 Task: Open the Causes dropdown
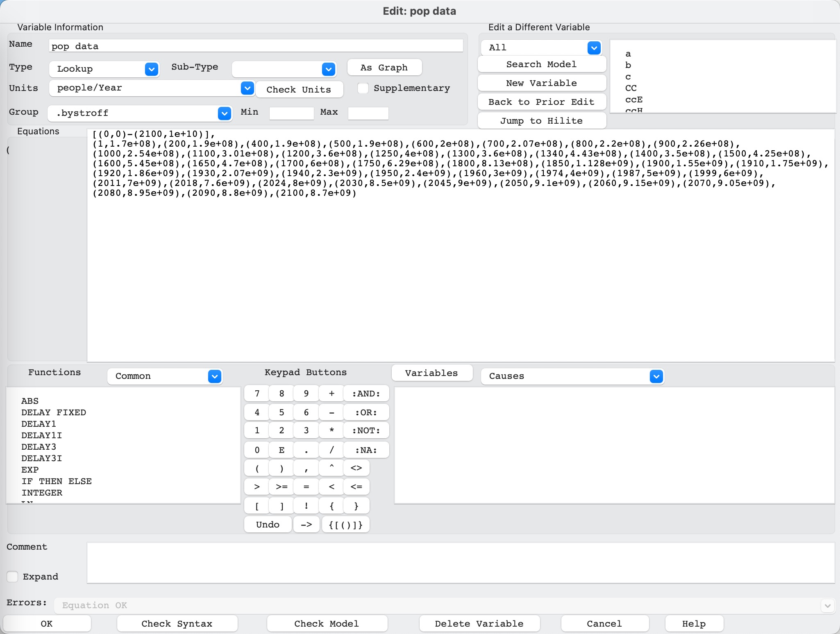572,376
